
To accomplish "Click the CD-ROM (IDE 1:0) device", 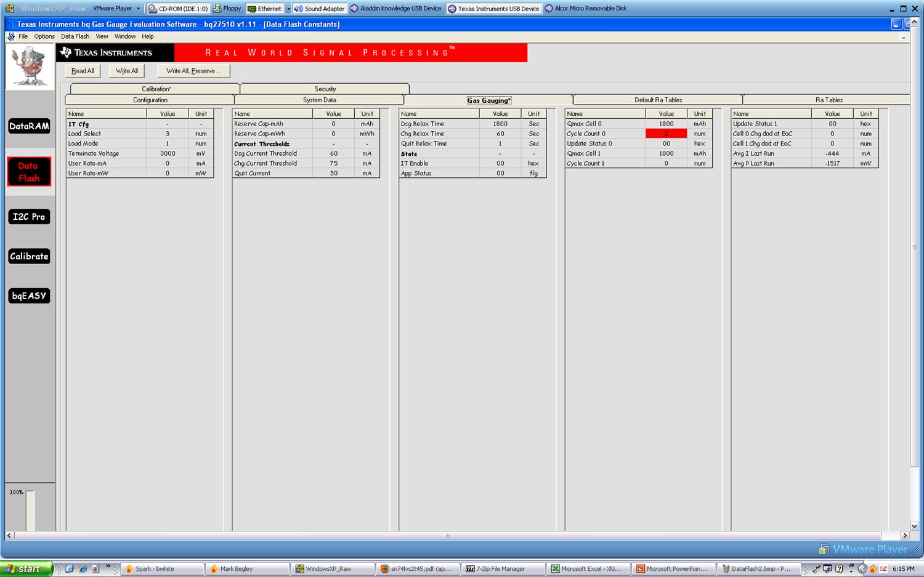I will tap(178, 9).
